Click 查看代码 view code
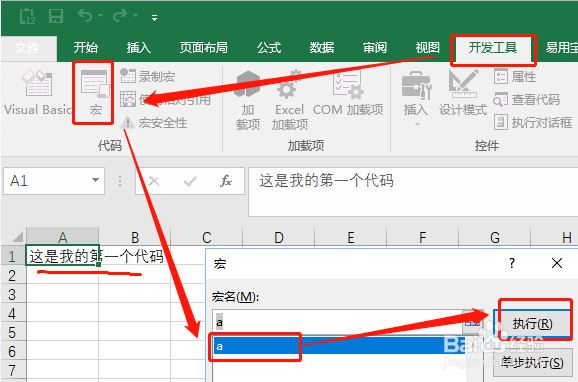The image size is (578, 382). [527, 100]
